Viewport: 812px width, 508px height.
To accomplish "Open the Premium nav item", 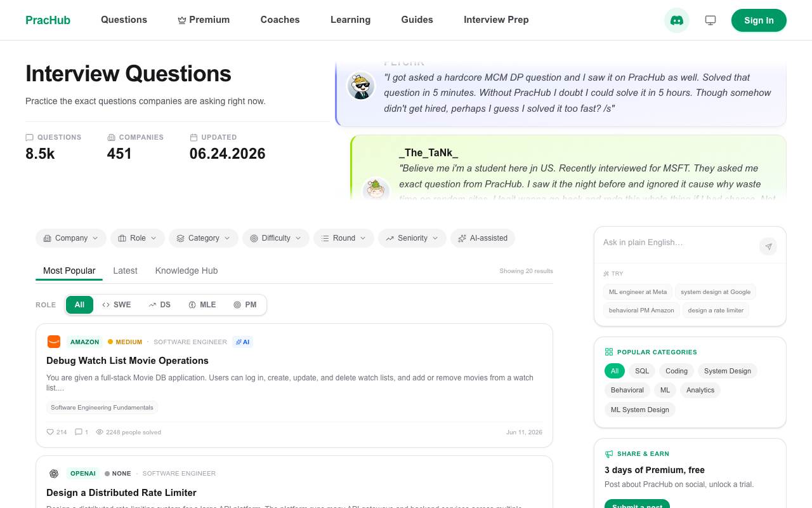I will pos(204,20).
